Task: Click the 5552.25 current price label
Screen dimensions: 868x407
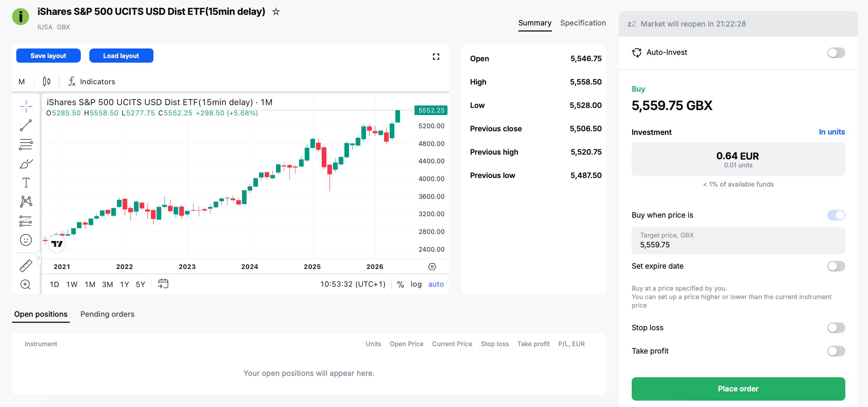Action: (431, 110)
